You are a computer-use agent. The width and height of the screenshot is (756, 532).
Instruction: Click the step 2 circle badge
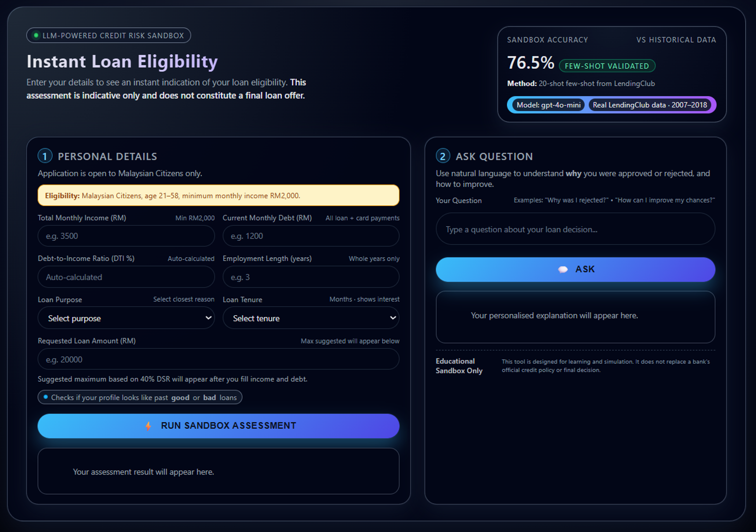pos(443,156)
